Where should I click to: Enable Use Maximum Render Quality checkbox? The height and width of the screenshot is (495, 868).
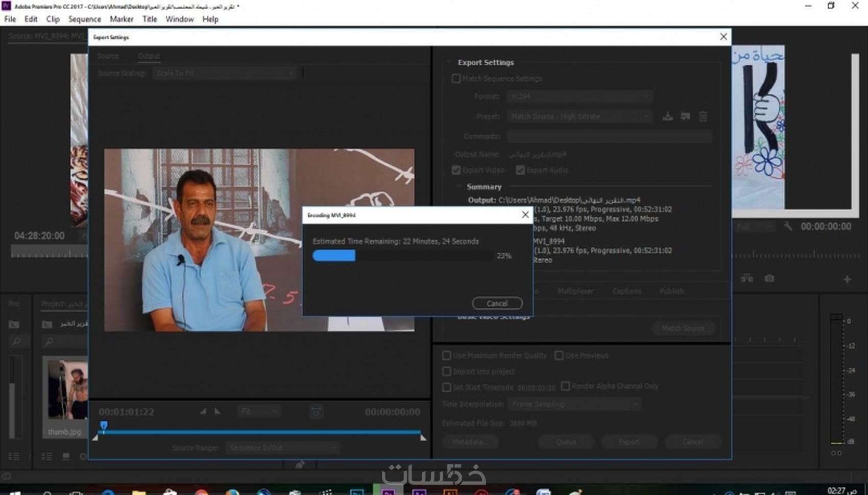447,355
